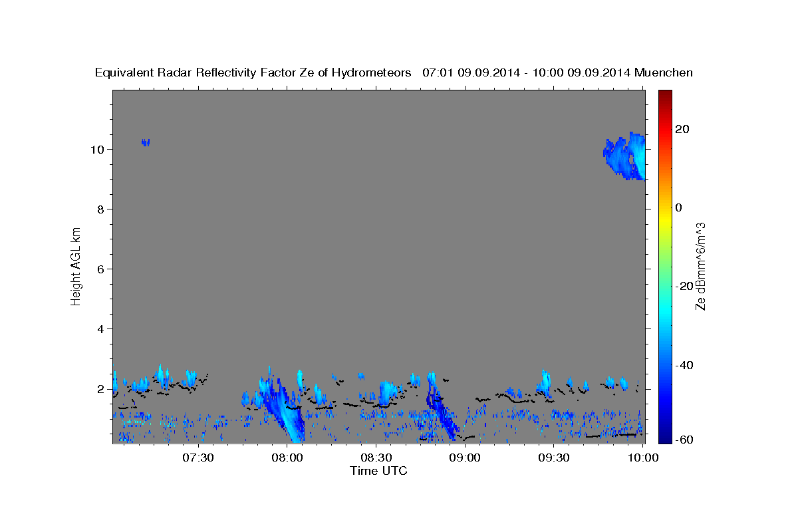
Task: Click the colorbar label '0'
Action: (x=679, y=207)
